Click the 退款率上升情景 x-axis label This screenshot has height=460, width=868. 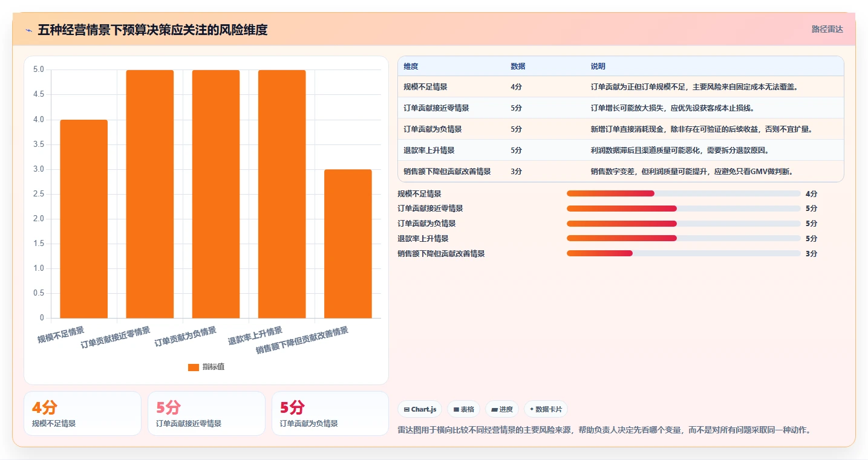pos(255,336)
